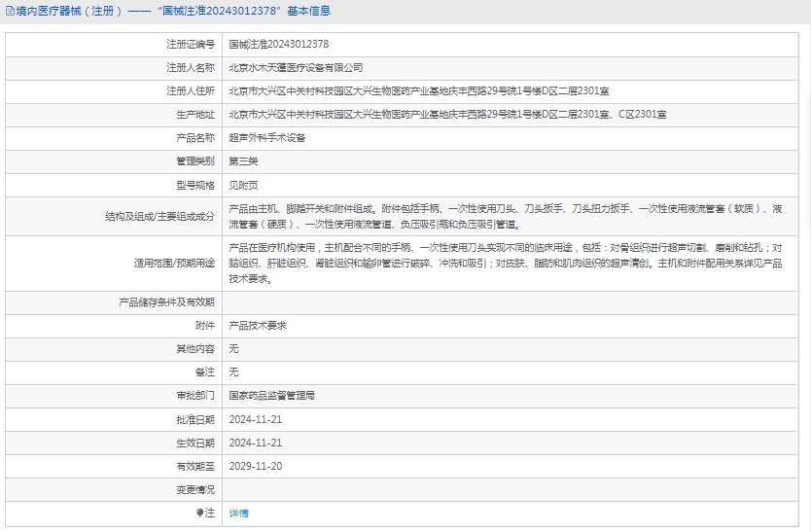Click approval department 国家药品监督管理局

[x=271, y=396]
